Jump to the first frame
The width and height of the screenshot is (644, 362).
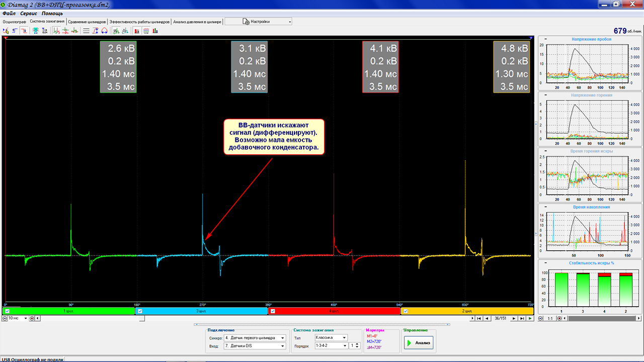479,318
